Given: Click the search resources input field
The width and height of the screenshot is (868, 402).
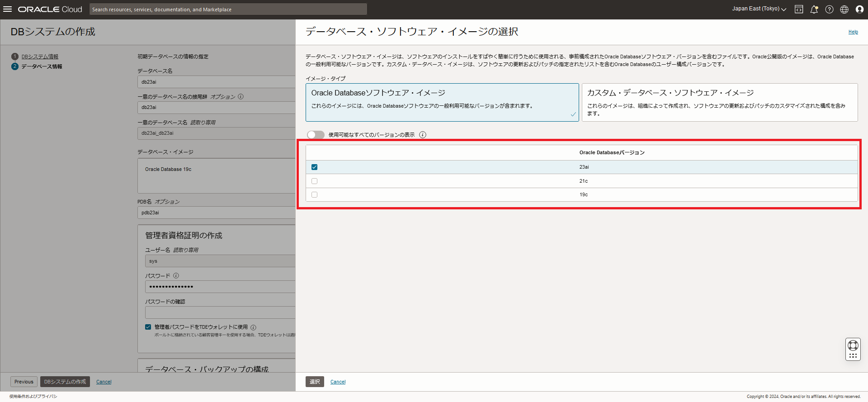Looking at the screenshot, I should [x=228, y=9].
